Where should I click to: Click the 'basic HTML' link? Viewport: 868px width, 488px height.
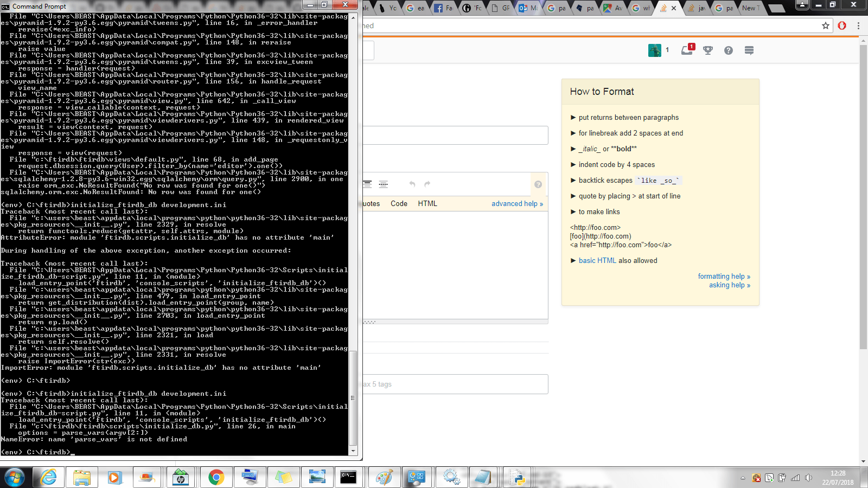[x=597, y=261]
